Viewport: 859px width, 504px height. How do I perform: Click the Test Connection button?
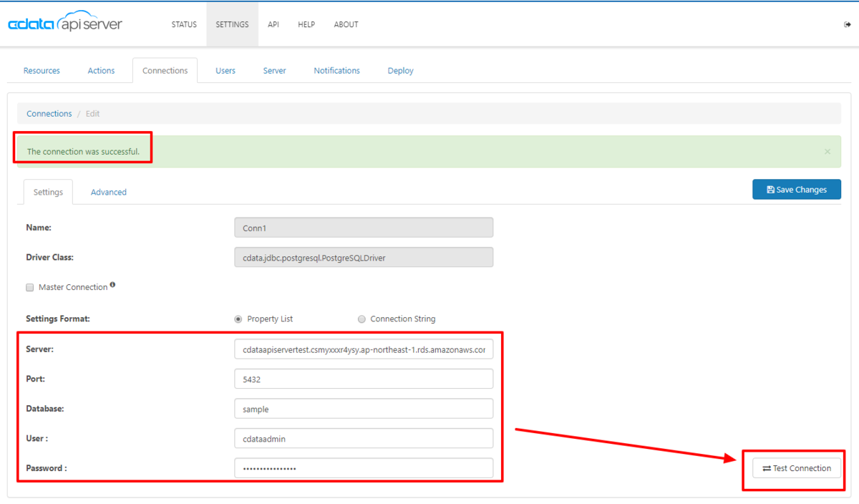click(797, 468)
